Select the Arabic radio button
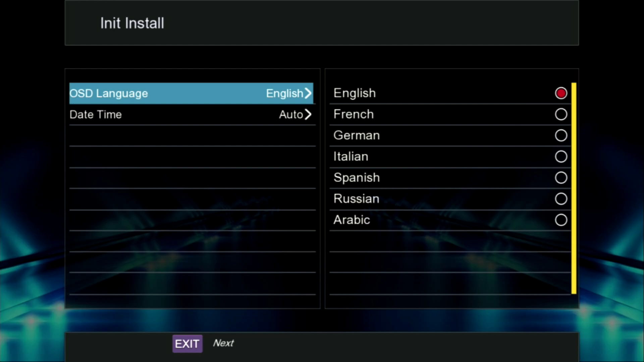644x362 pixels. coord(561,220)
